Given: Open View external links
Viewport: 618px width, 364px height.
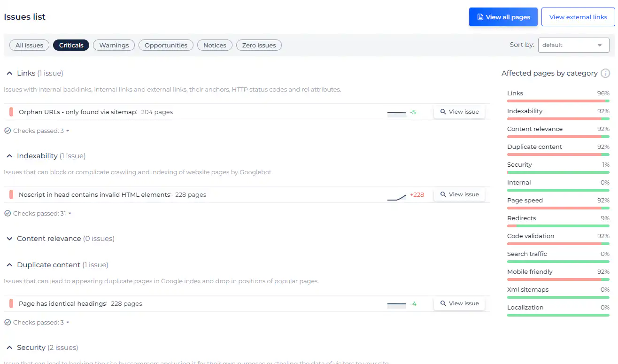Looking at the screenshot, I should coord(578,17).
